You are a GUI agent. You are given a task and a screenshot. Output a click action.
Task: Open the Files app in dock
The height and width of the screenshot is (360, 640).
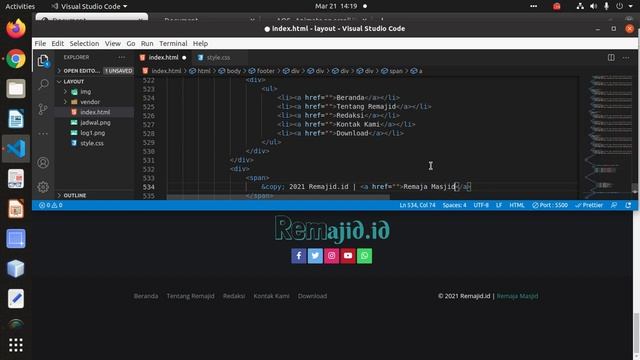point(16,89)
